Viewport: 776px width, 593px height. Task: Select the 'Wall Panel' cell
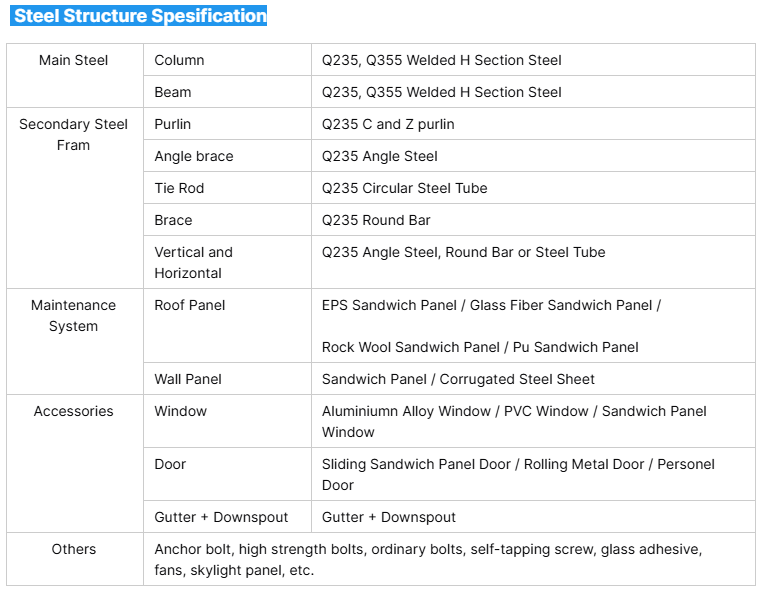tap(188, 379)
